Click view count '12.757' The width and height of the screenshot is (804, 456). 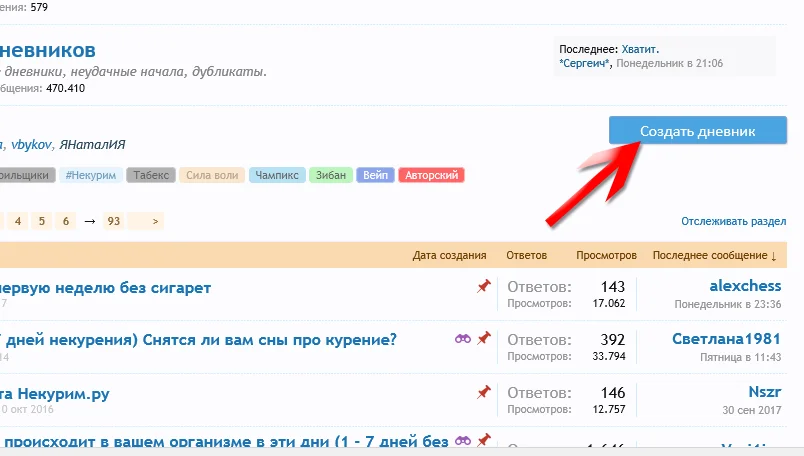click(x=609, y=409)
